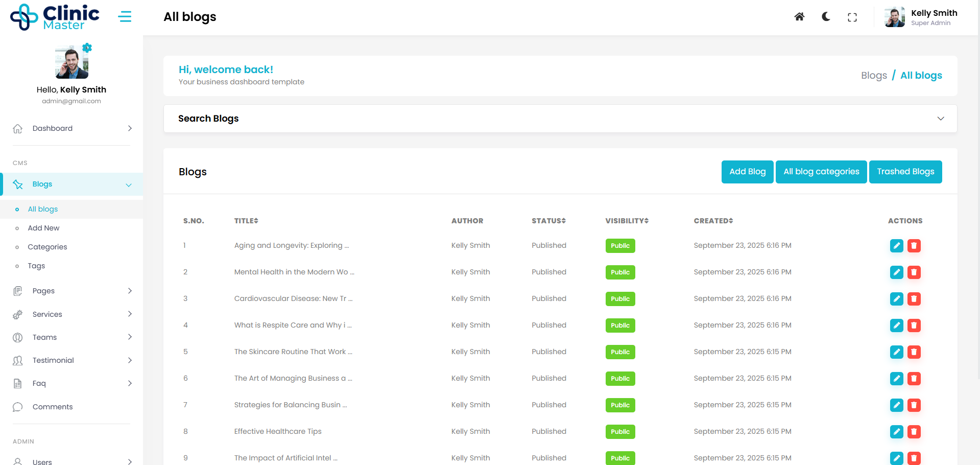
Task: Edit the Skincare Routine blog post
Action: (896, 352)
